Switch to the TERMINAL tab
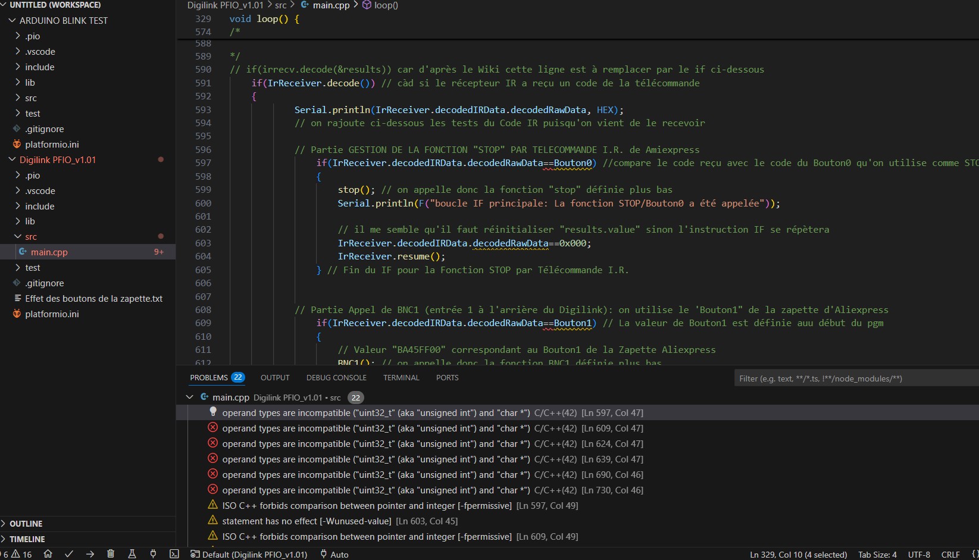The width and height of the screenshot is (979, 560). pyautogui.click(x=401, y=378)
